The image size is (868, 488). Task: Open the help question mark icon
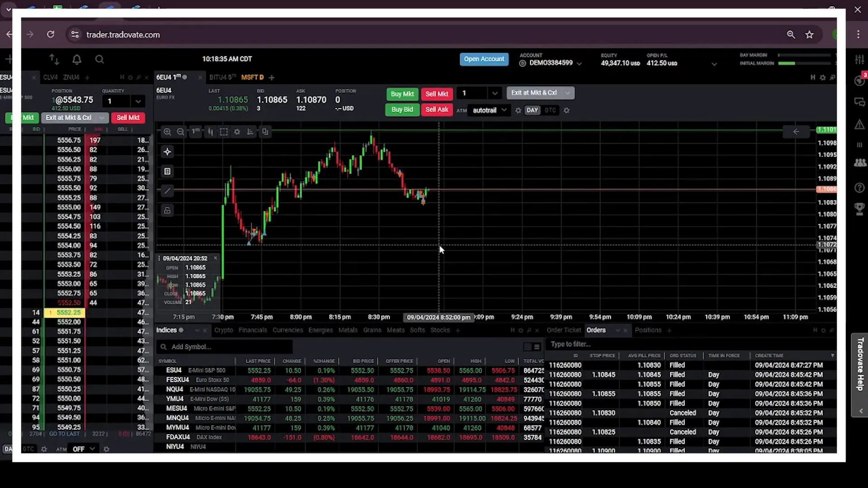coord(859,188)
